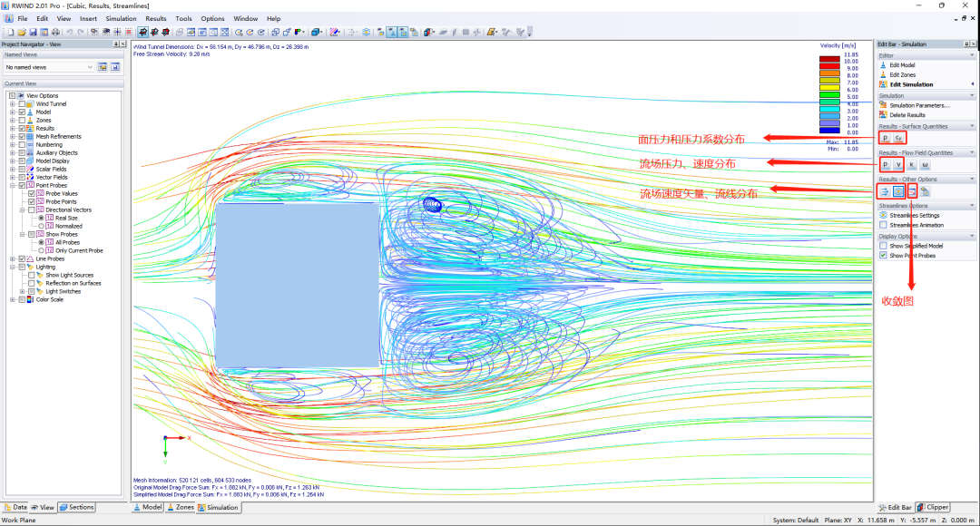Click Delete Results
This screenshot has width=980, height=526.
pos(907,115)
